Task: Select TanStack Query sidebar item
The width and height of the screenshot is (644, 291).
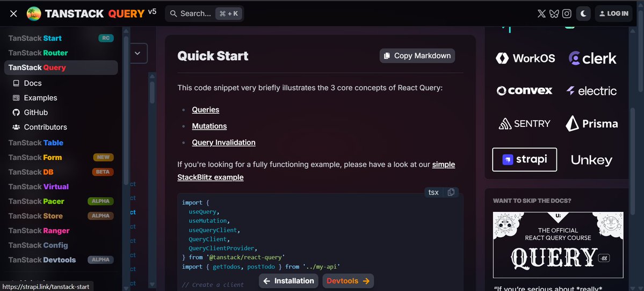Action: 61,67
